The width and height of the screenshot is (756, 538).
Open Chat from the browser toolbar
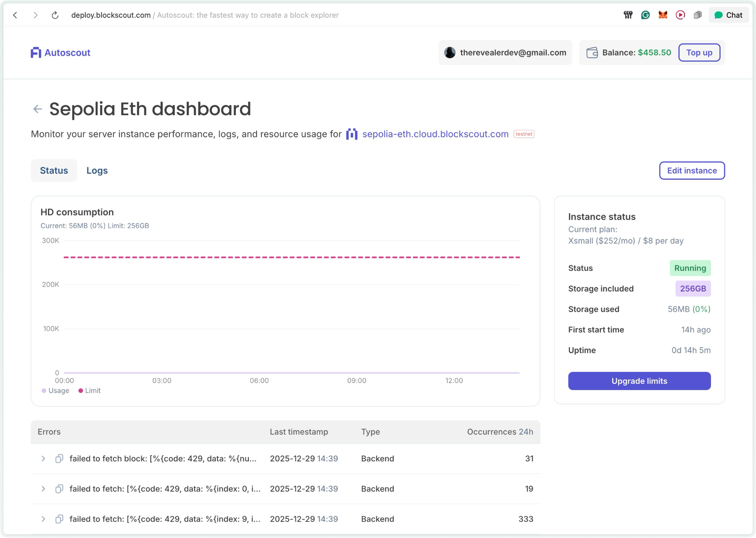[728, 15]
